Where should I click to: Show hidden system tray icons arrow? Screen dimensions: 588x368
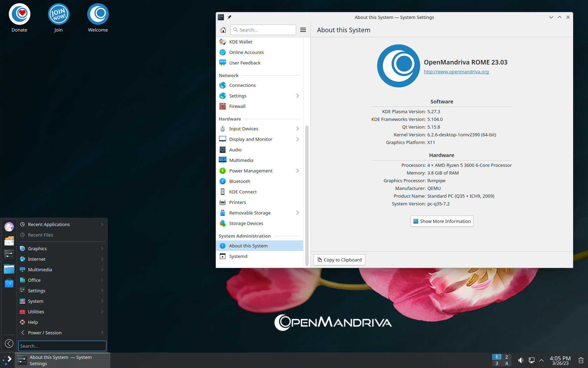point(541,360)
